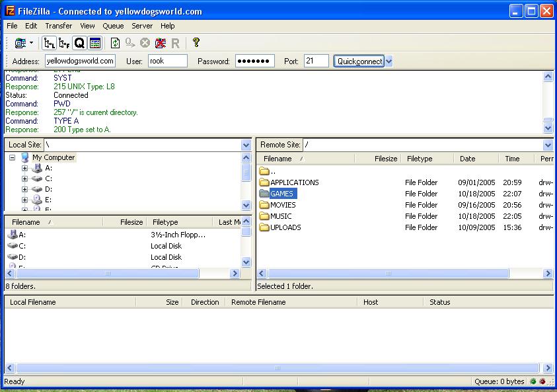This screenshot has height=392, width=557.
Task: Click the process queue toolbar icon
Action: (130, 44)
